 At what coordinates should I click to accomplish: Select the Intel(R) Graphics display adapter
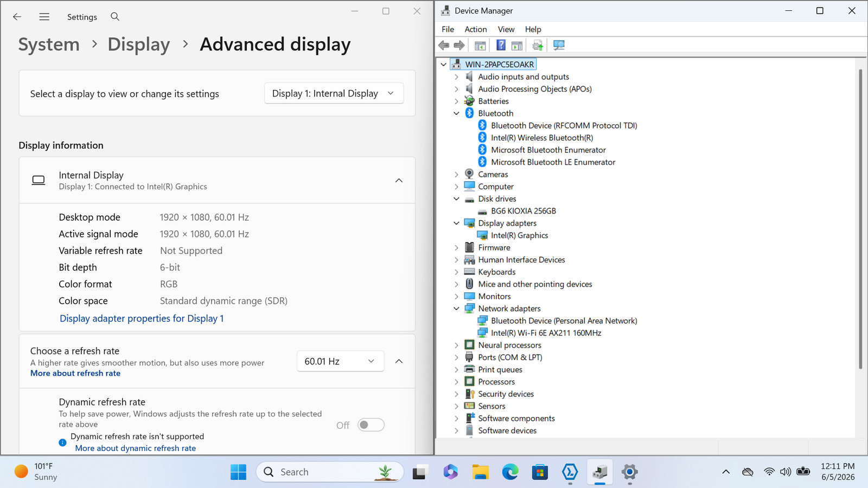[x=519, y=235]
